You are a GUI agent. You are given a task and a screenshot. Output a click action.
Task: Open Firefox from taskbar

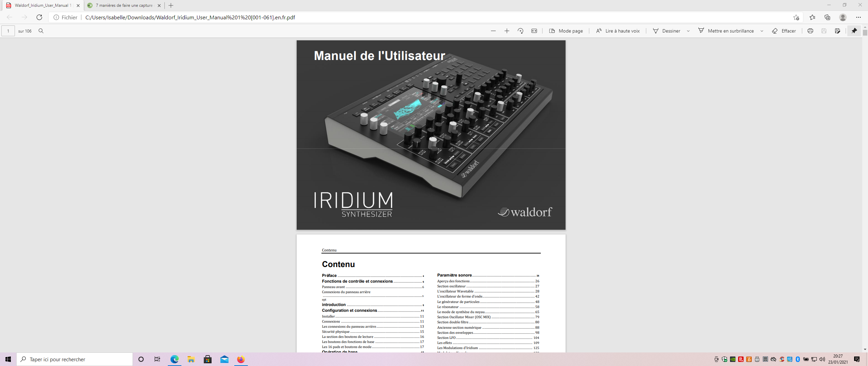tap(241, 359)
